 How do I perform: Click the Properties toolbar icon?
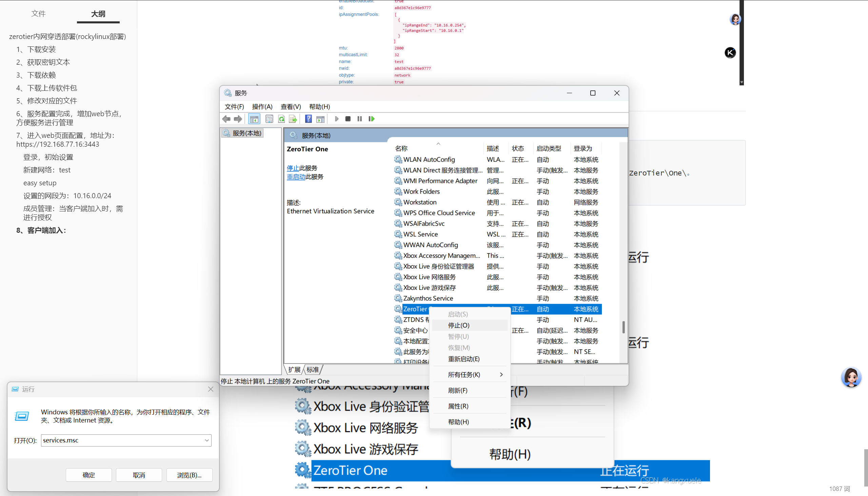269,119
